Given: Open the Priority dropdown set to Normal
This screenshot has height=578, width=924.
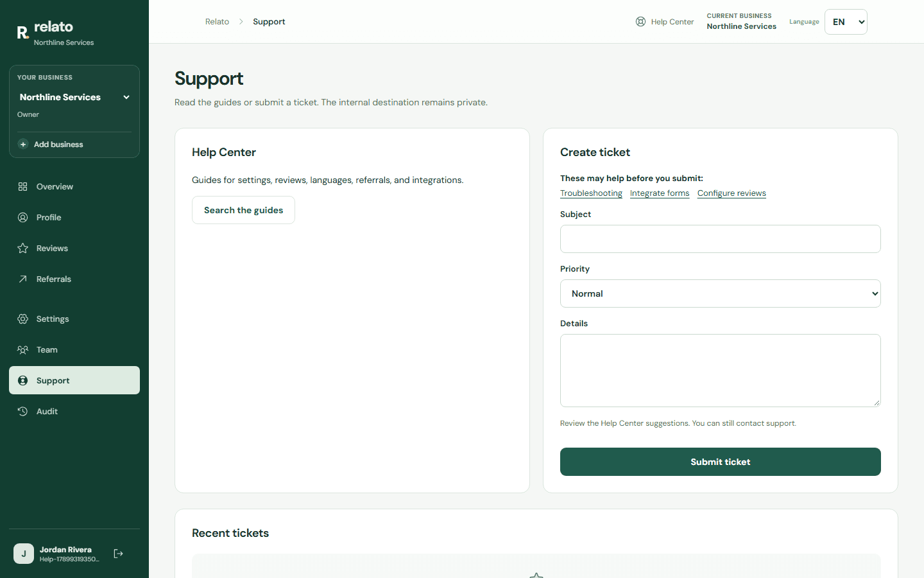Looking at the screenshot, I should (721, 293).
